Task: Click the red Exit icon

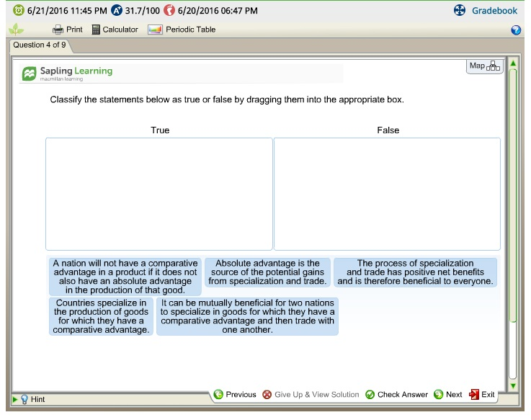Action: click(x=474, y=394)
